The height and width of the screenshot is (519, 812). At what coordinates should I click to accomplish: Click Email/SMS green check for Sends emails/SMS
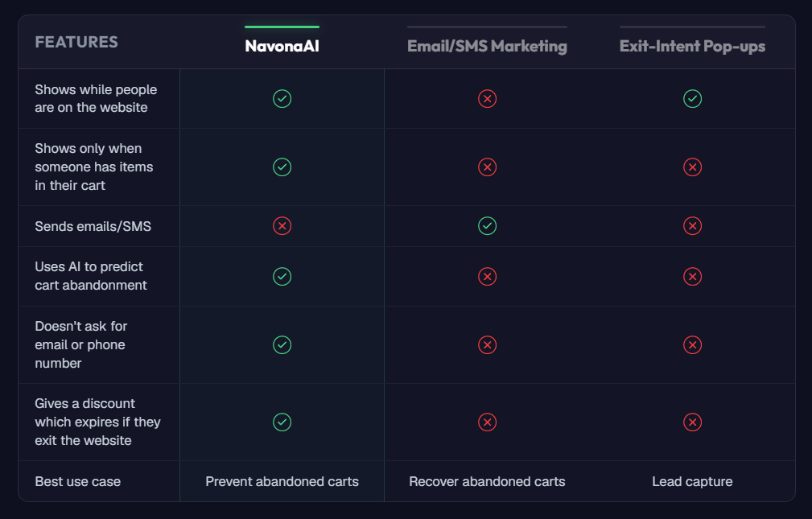[x=487, y=226]
